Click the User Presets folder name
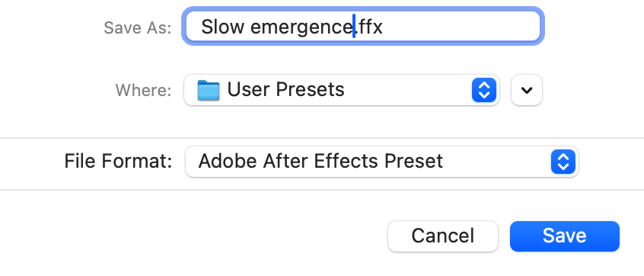Image resolution: width=644 pixels, height=276 pixels. pyautogui.click(x=285, y=89)
